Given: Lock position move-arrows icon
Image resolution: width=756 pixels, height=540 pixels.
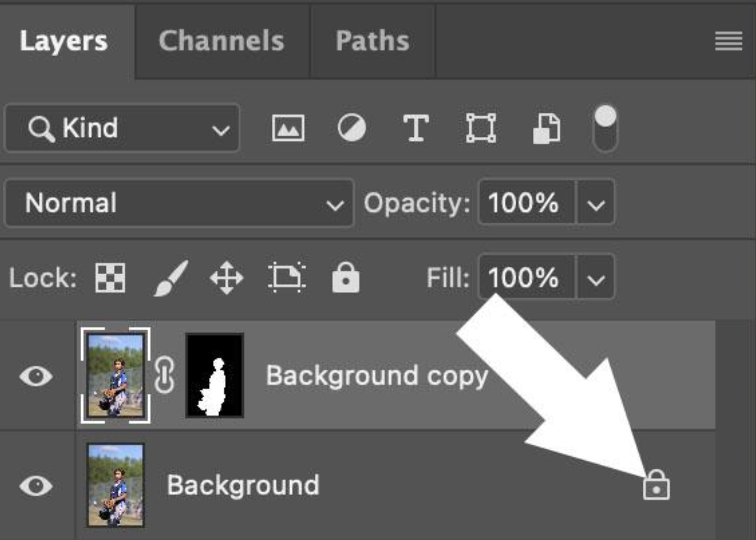Looking at the screenshot, I should click(227, 278).
